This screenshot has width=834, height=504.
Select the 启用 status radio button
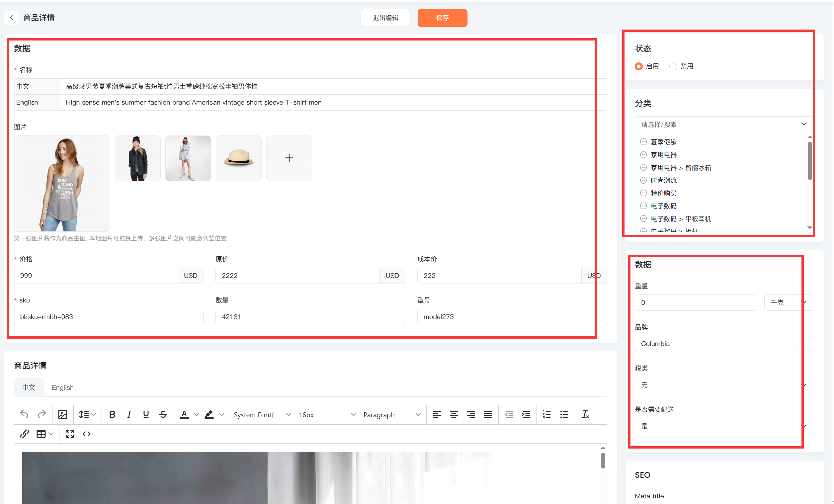[x=639, y=66]
